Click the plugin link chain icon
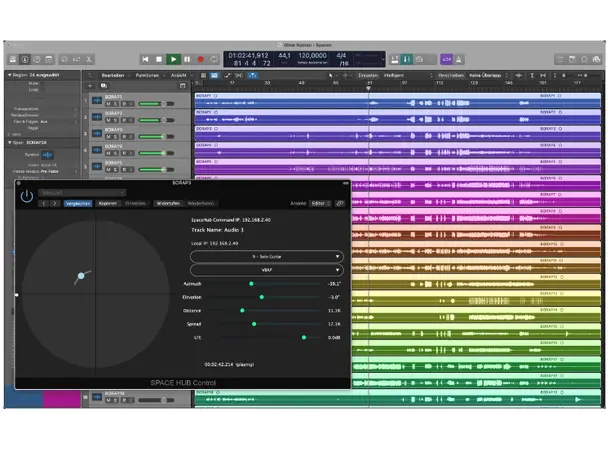Image resolution: width=610 pixels, height=450 pixels. point(340,203)
